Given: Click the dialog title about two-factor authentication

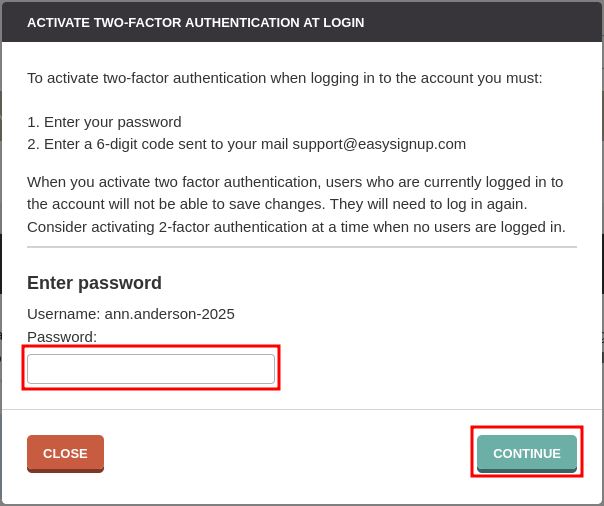Looking at the screenshot, I should [195, 22].
